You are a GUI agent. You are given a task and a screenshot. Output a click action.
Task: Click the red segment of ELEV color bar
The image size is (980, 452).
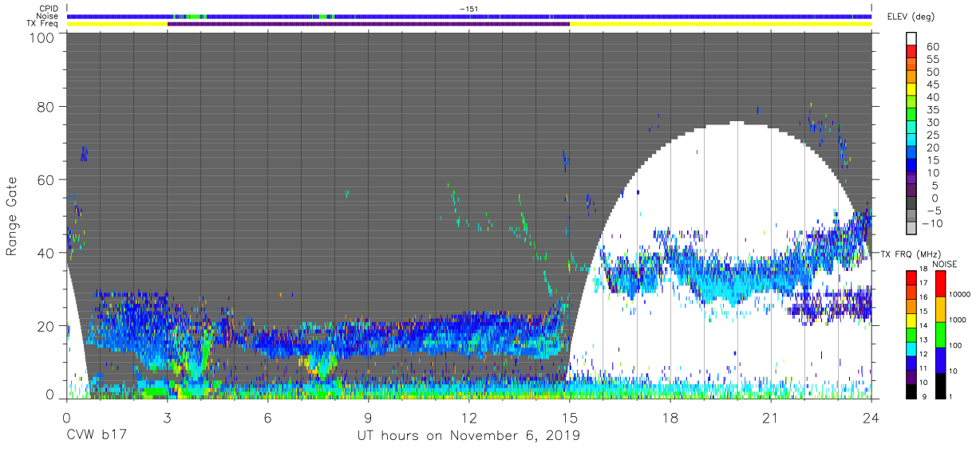(912, 53)
